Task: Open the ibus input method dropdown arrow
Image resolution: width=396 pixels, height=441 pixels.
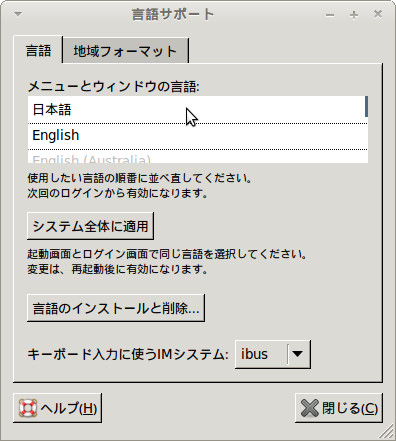Action: click(x=297, y=354)
